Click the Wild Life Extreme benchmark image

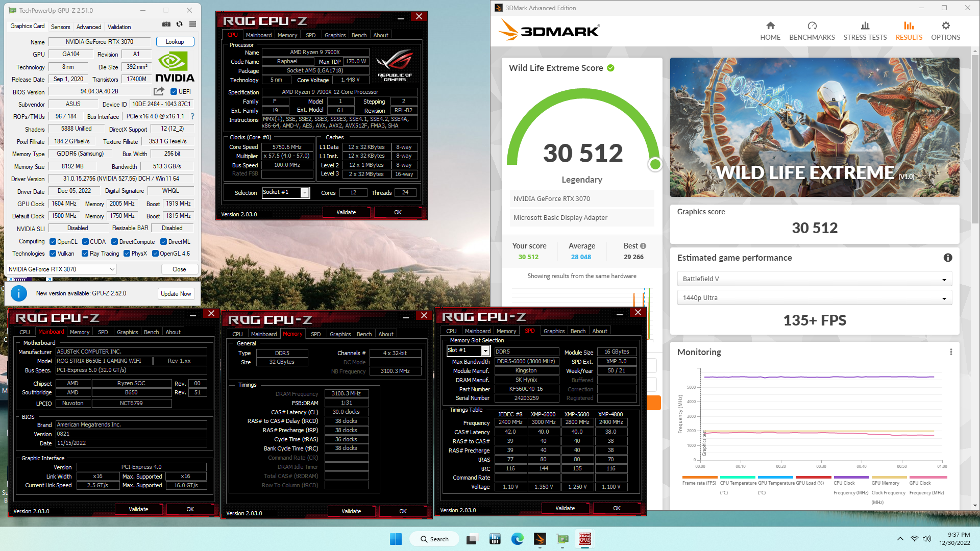coord(815,127)
